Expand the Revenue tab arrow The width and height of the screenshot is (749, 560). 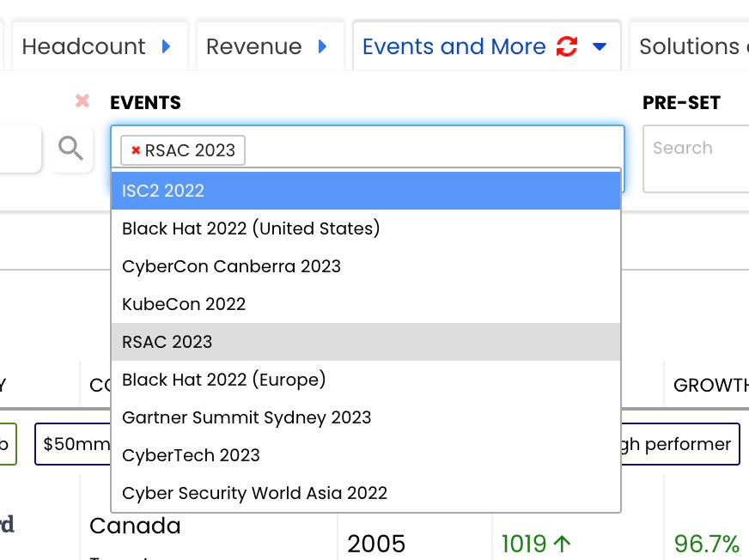pyautogui.click(x=322, y=46)
